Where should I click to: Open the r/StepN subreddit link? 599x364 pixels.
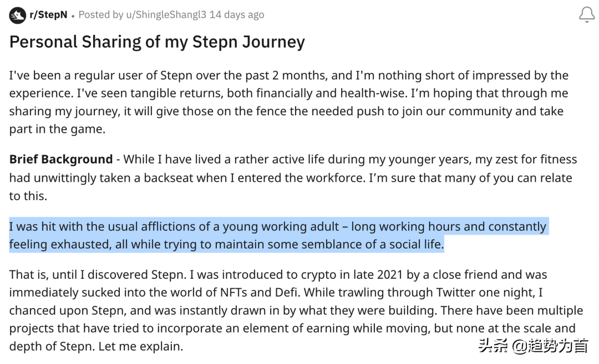tap(48, 14)
